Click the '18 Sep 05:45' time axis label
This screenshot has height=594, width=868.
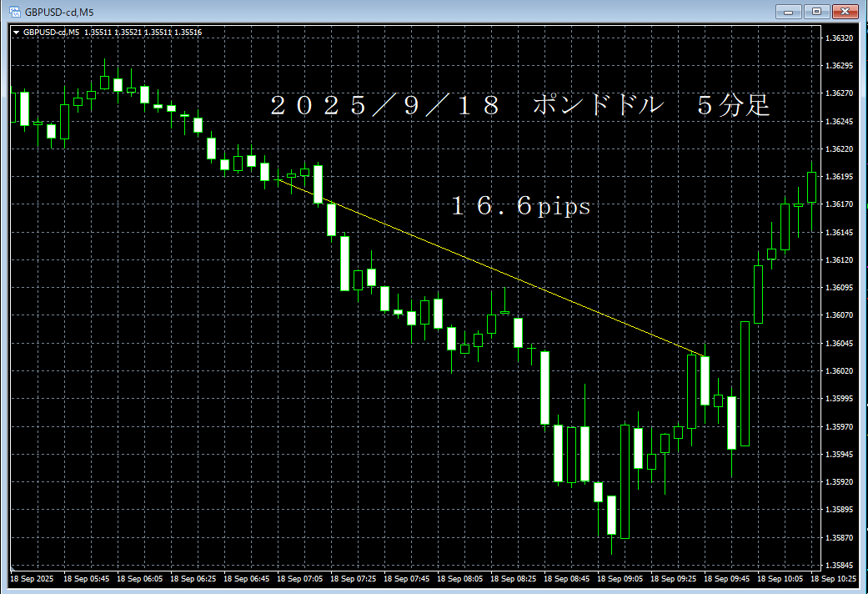[87, 578]
